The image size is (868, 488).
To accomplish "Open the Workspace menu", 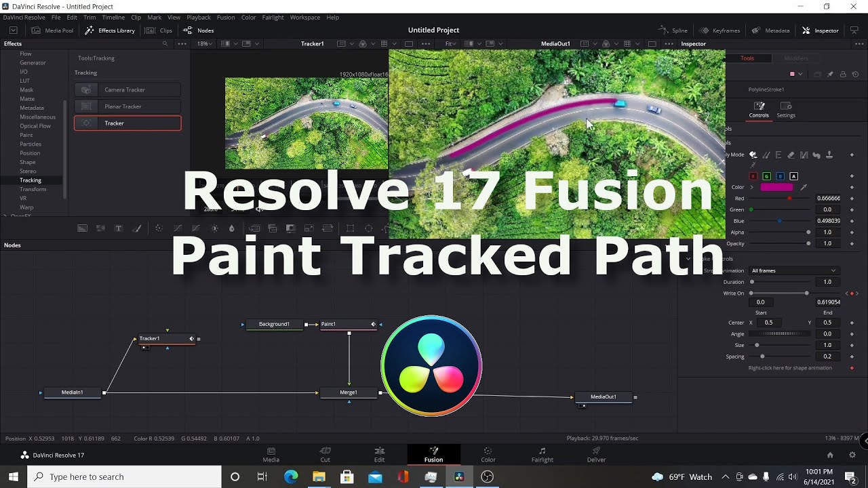I will 304,17.
